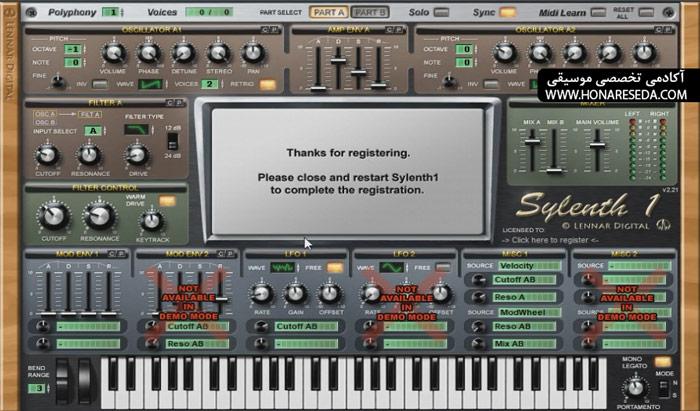Screen dimensions: 700x411
Task: Click the Oscillator A1 Pan knob
Action: coord(253,54)
